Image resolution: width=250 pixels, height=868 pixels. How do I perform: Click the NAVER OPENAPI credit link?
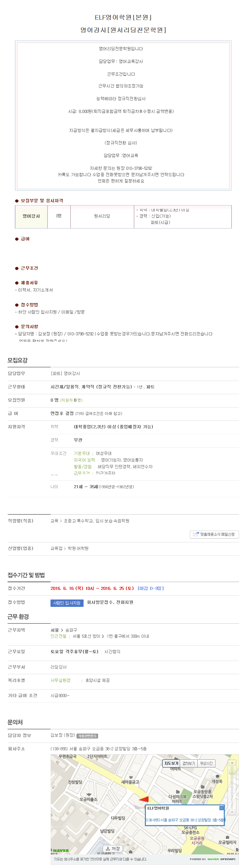coord(212,859)
